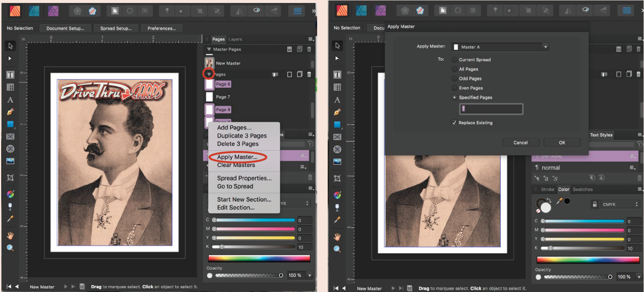The image size is (644, 292).
Task: Choose the Odd Pages radio option
Action: (454, 78)
